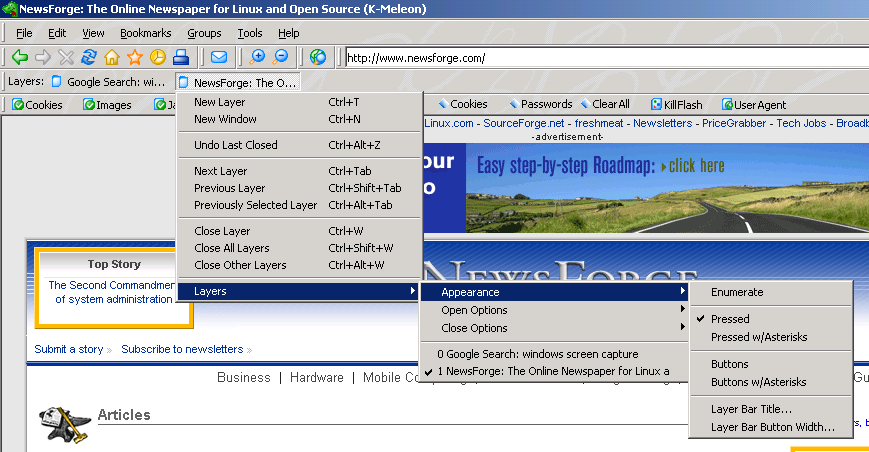This screenshot has width=869, height=452.
Task: Open the Bookmarks menu
Action: (146, 33)
